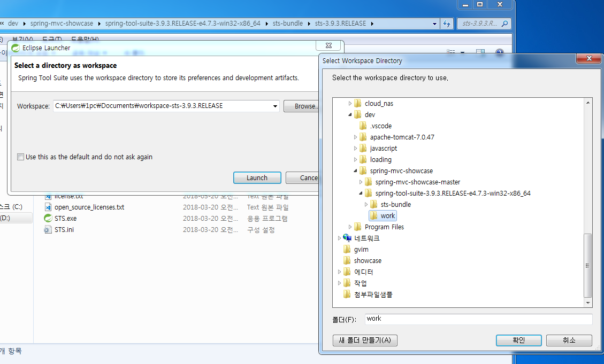Screen dimensions: 604x364
Task: Expand the sts-bundle tree node
Action: (x=366, y=204)
